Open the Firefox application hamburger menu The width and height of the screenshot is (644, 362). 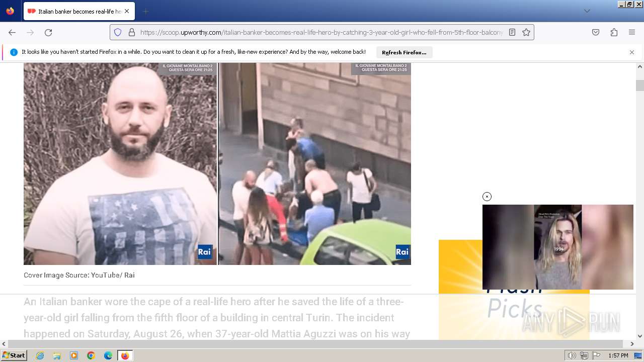pyautogui.click(x=632, y=32)
